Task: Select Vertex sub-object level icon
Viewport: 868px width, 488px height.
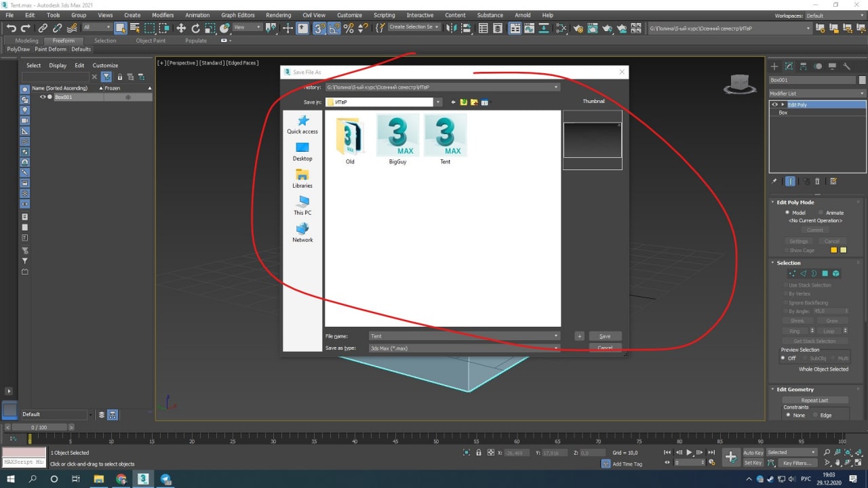Action: click(792, 273)
